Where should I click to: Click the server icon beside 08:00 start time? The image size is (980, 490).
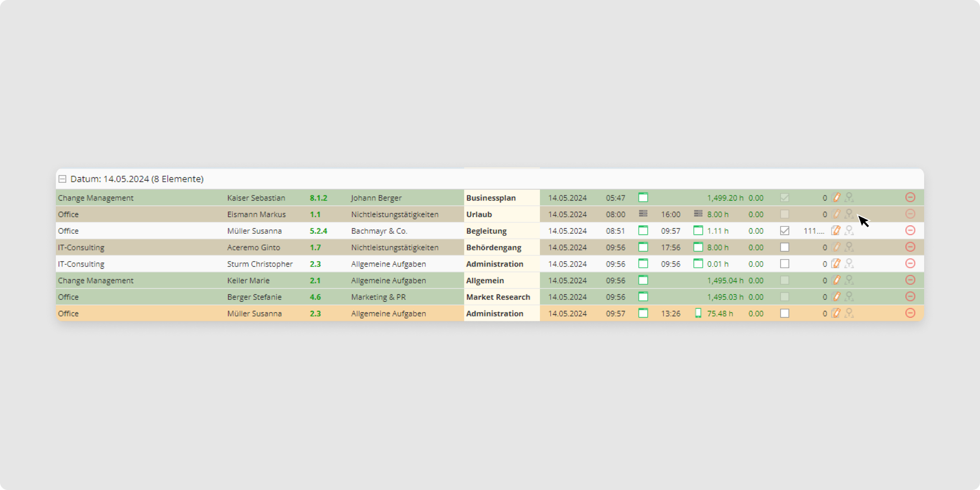coord(643,214)
